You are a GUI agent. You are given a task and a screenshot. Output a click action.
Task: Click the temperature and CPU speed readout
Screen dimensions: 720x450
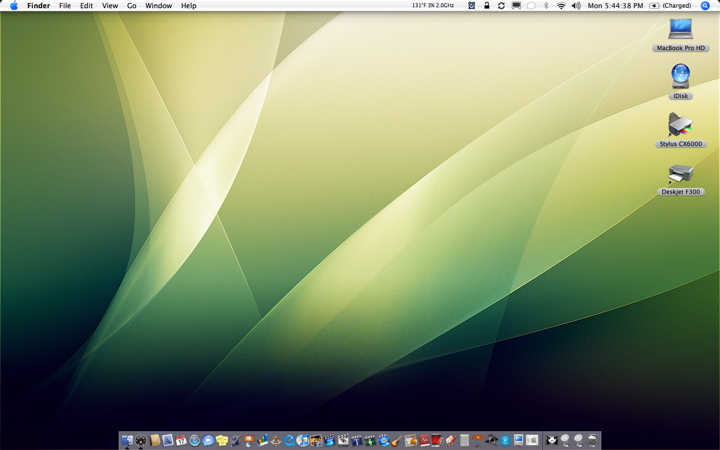433,6
